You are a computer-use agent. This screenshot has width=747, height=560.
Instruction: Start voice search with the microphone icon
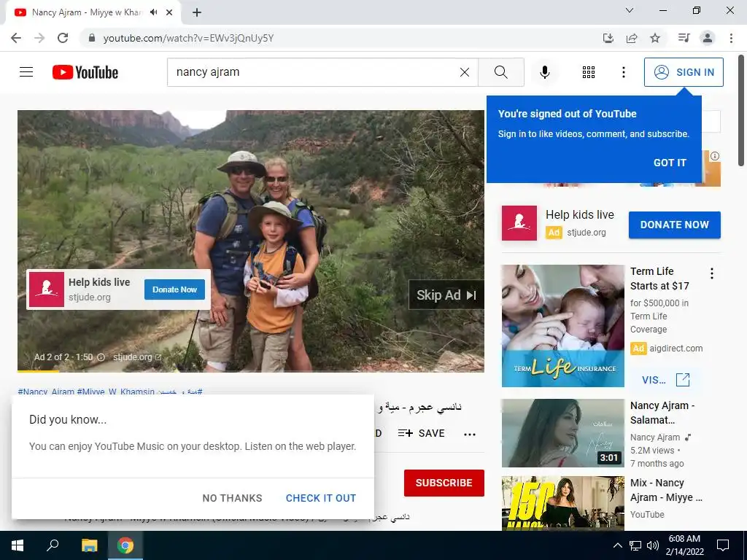544,72
